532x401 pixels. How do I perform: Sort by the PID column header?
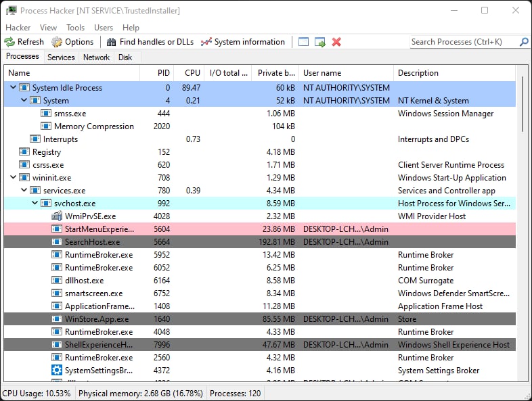(x=157, y=73)
